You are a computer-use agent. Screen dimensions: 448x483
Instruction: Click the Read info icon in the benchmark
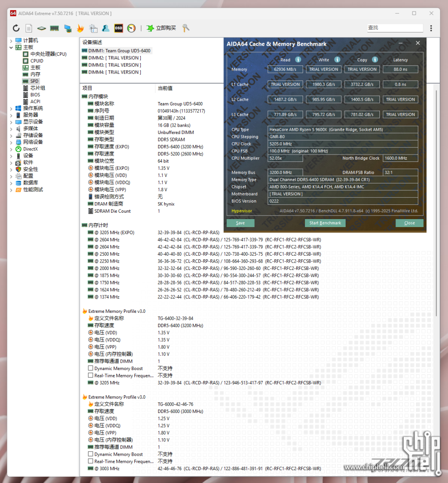click(x=298, y=59)
